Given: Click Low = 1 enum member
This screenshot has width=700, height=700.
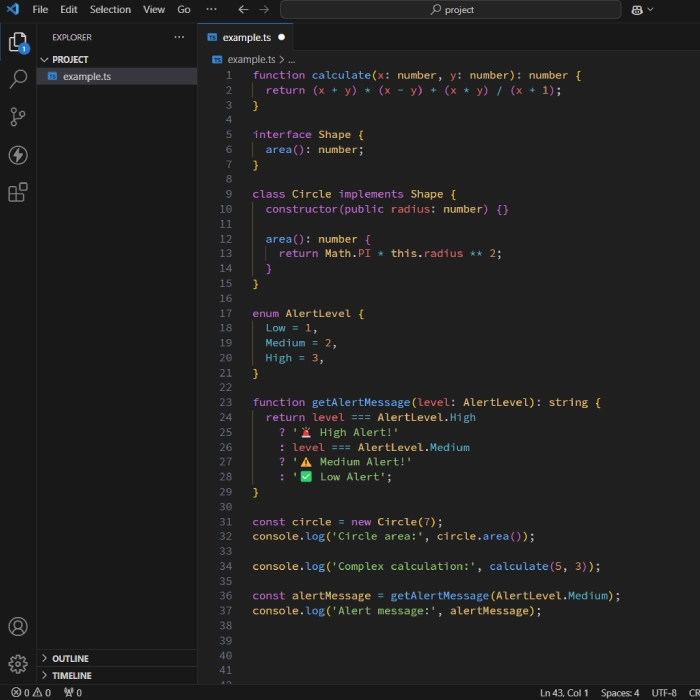Looking at the screenshot, I should pyautogui.click(x=288, y=328).
